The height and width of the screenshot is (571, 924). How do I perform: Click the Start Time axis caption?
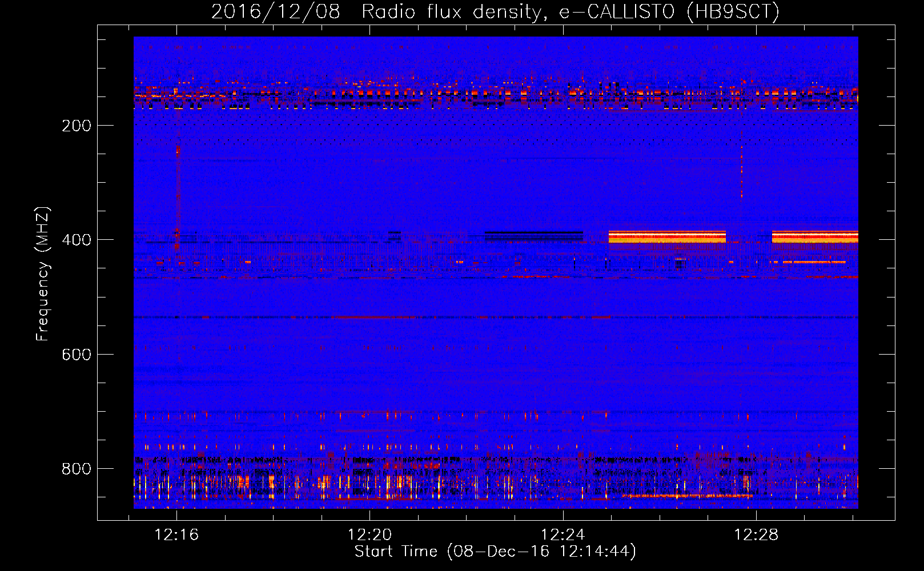pos(495,552)
